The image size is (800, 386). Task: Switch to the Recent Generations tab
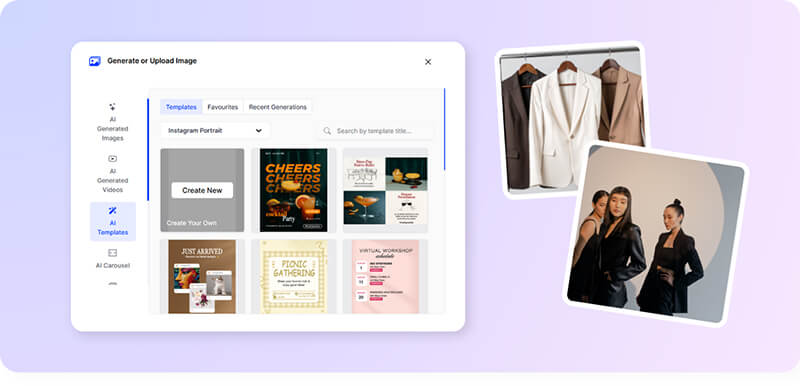(x=278, y=107)
